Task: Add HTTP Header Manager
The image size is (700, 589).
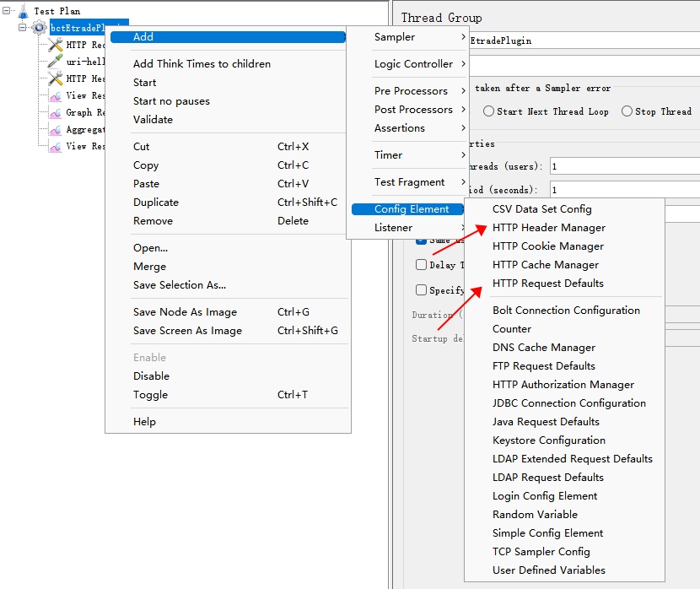Action: pyautogui.click(x=549, y=228)
